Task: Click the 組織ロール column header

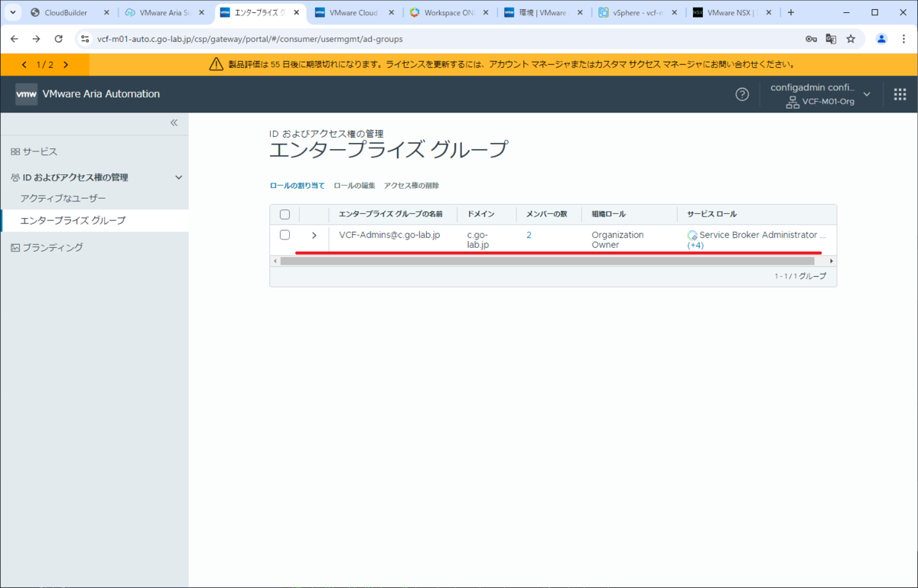Action: [609, 214]
